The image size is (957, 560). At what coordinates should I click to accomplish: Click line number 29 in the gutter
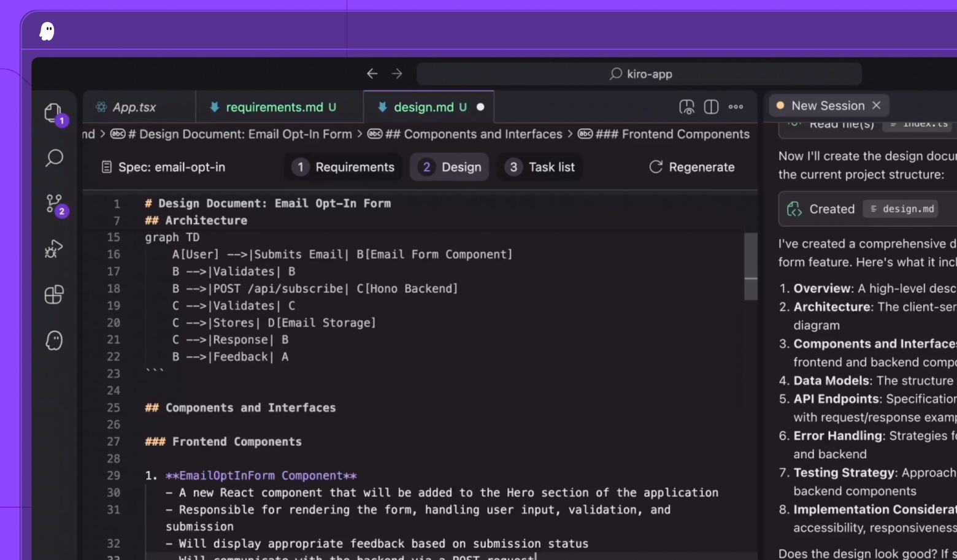click(113, 475)
